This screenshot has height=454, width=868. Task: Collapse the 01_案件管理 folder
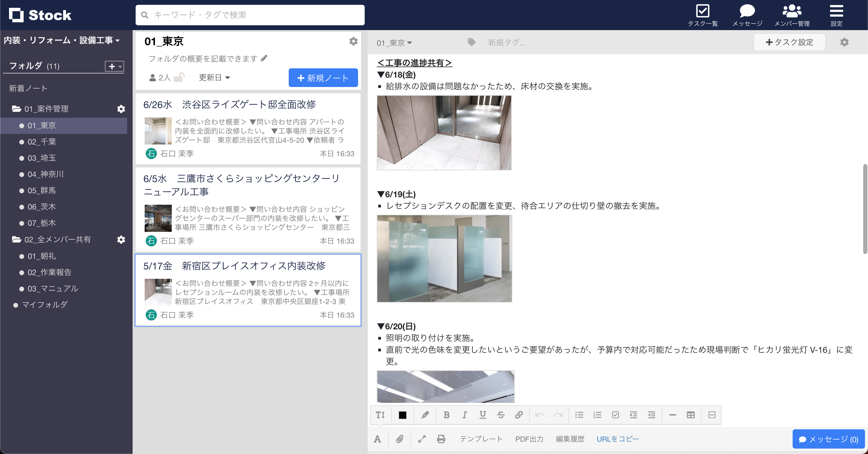tap(16, 109)
